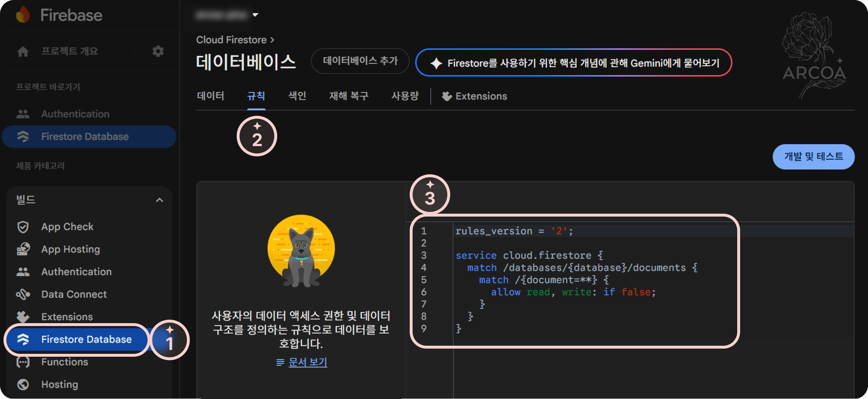Click the Authentication people icon under 빌드

point(23,272)
